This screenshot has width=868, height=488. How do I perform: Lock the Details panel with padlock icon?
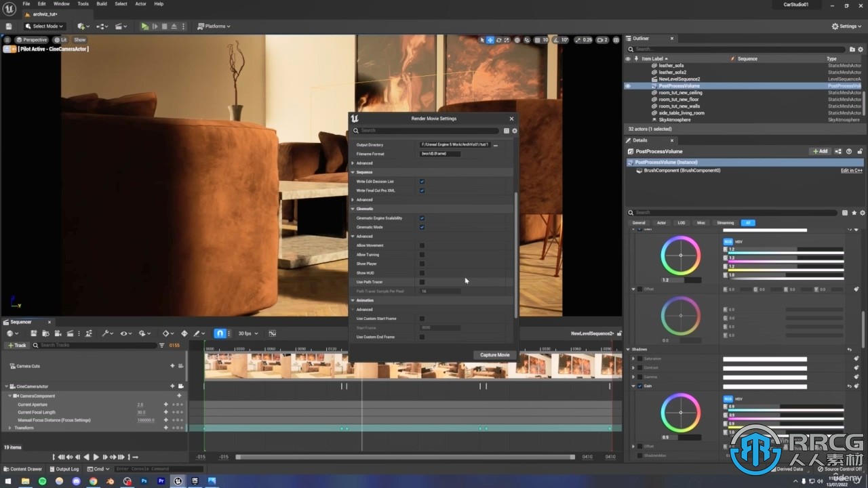pos(859,151)
